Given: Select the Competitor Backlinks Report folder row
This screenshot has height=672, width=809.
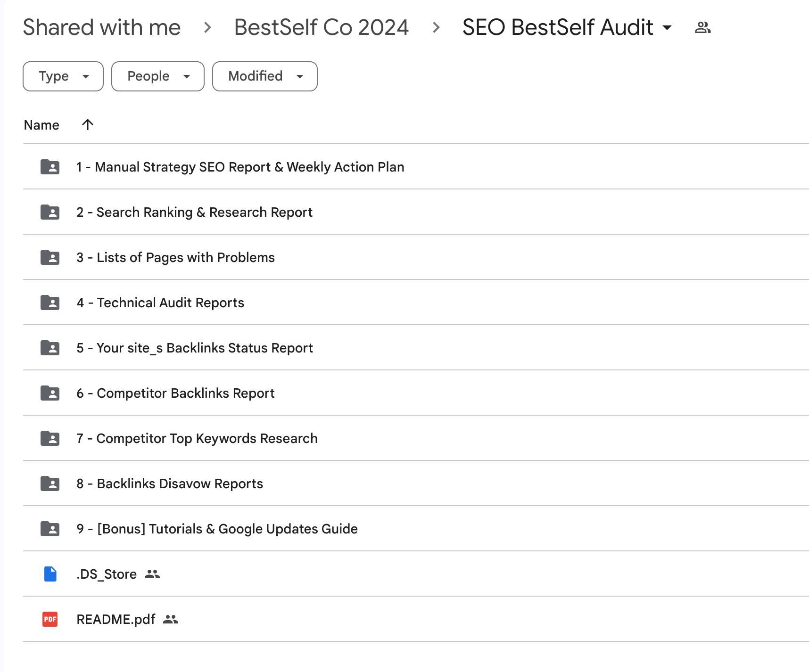Looking at the screenshot, I should click(x=416, y=393).
